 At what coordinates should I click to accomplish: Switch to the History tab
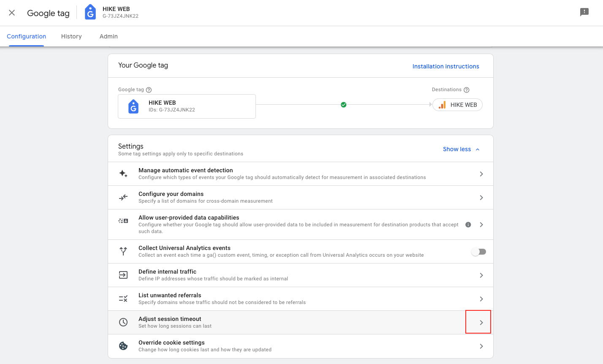pyautogui.click(x=71, y=36)
